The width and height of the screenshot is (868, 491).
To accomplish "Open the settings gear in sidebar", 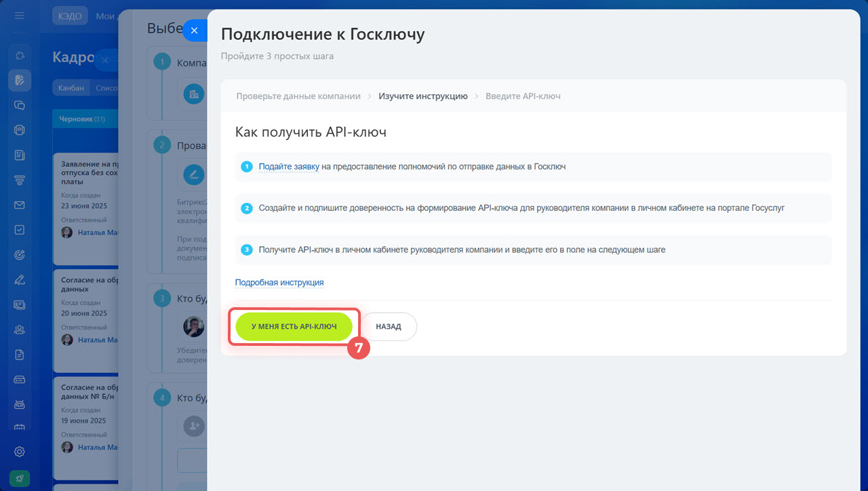I will coord(20,452).
